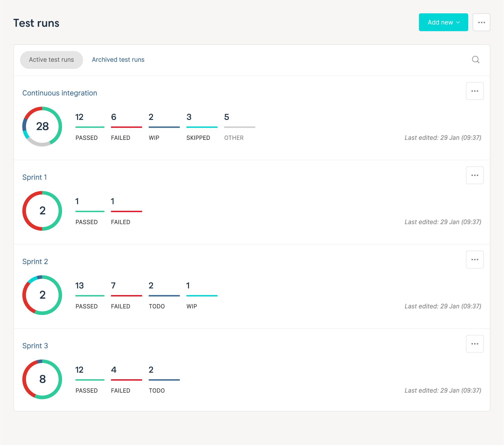Click the chevron arrow on Add new
The image size is (504, 445).
click(x=458, y=22)
